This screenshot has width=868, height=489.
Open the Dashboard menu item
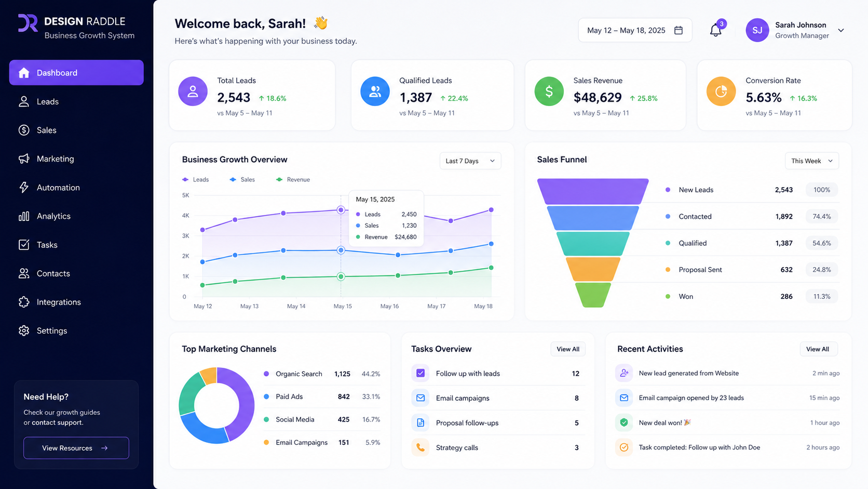tap(76, 73)
